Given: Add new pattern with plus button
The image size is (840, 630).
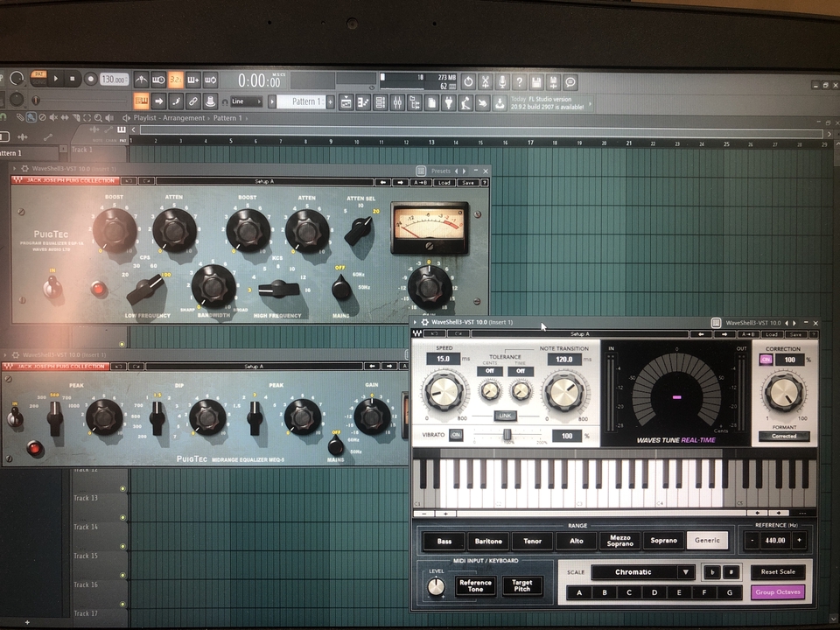Looking at the screenshot, I should point(331,101).
